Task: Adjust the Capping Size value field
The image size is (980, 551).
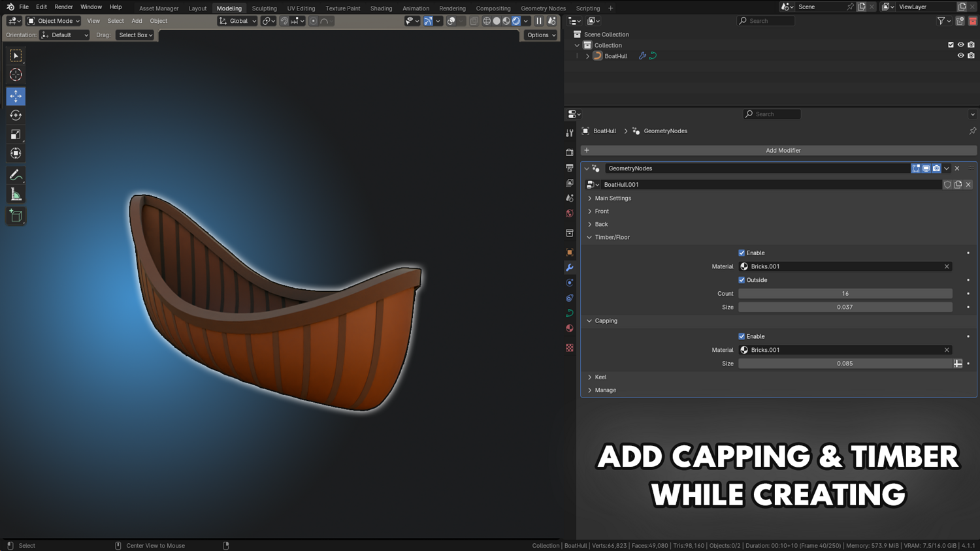Action: click(844, 364)
